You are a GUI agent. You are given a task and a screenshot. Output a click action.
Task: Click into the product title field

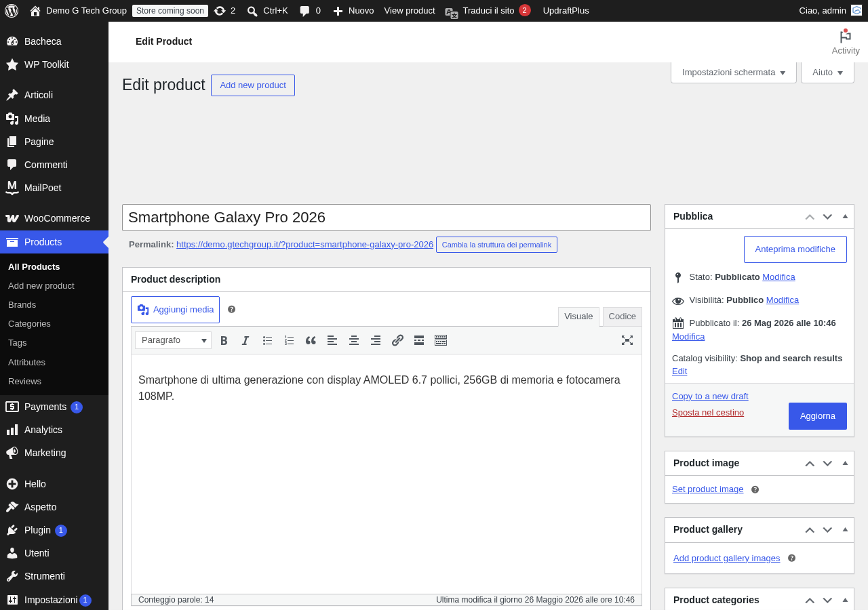click(387, 218)
